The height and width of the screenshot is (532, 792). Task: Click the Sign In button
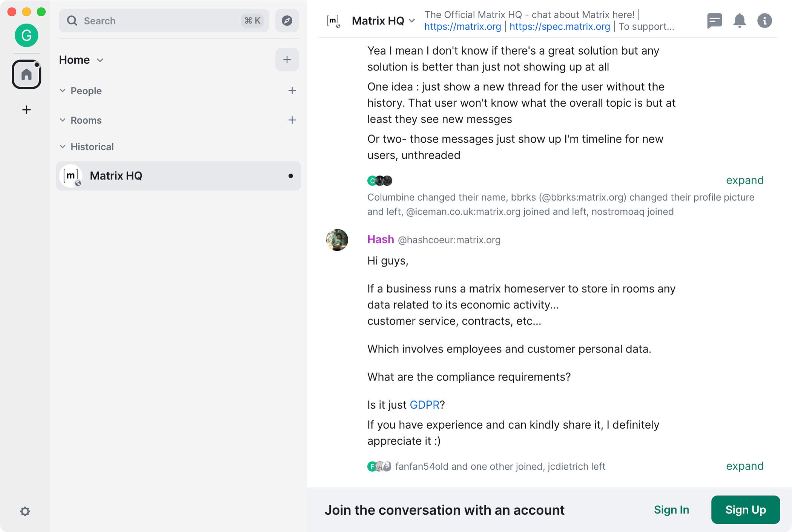pyautogui.click(x=671, y=509)
